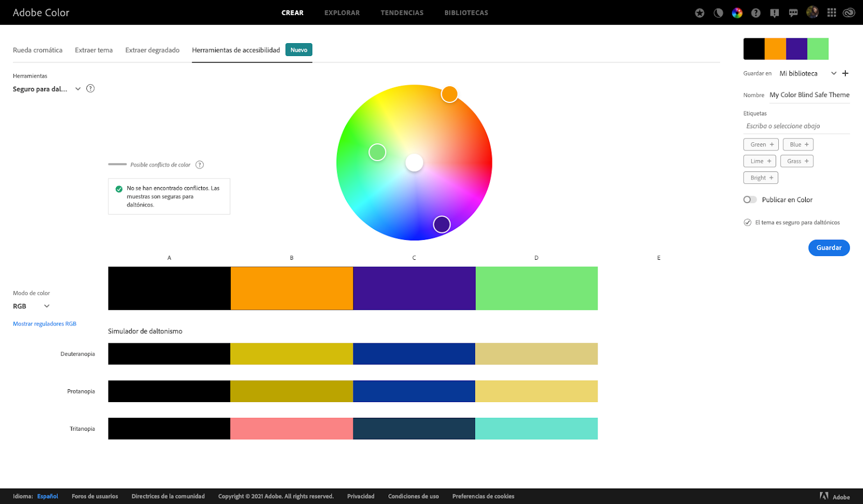Open the help menu icon
Viewport: 863px width, 504px height.
[x=756, y=12]
